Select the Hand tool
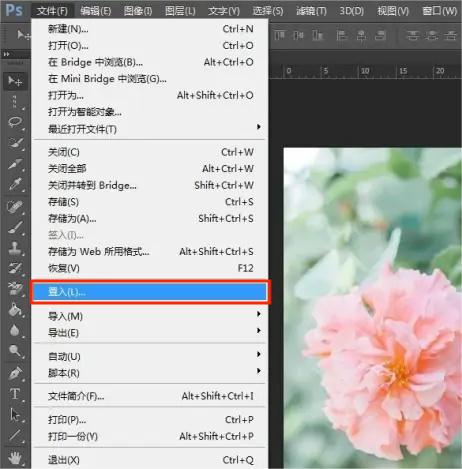462x469 pixels. (x=15, y=458)
